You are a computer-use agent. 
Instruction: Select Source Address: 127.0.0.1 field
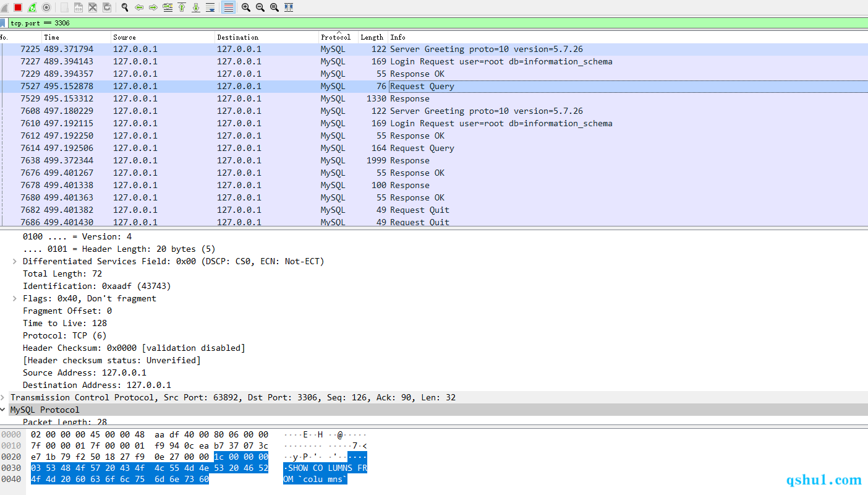pos(85,372)
